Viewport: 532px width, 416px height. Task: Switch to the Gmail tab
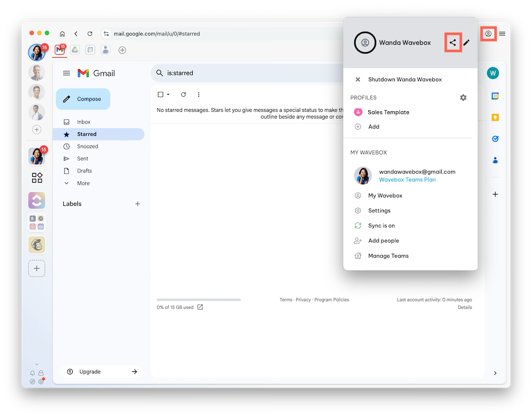click(60, 50)
